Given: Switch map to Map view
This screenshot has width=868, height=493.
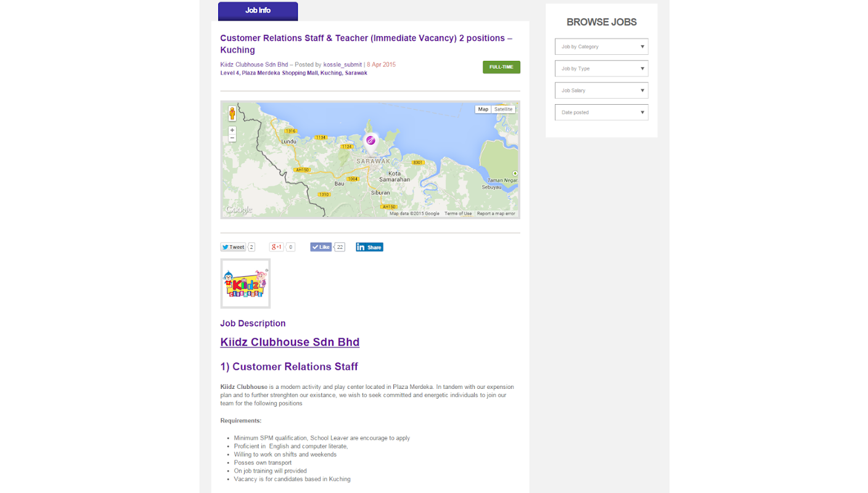Looking at the screenshot, I should [x=483, y=109].
